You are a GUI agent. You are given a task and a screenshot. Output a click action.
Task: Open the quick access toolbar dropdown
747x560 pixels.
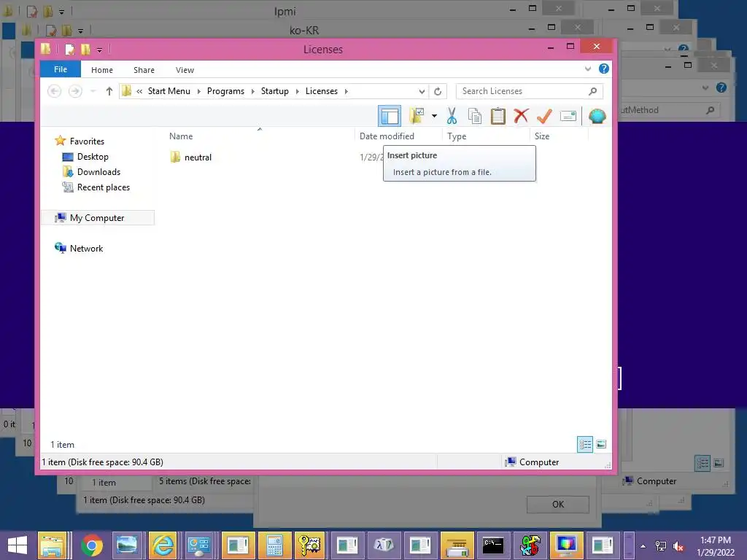(99, 50)
